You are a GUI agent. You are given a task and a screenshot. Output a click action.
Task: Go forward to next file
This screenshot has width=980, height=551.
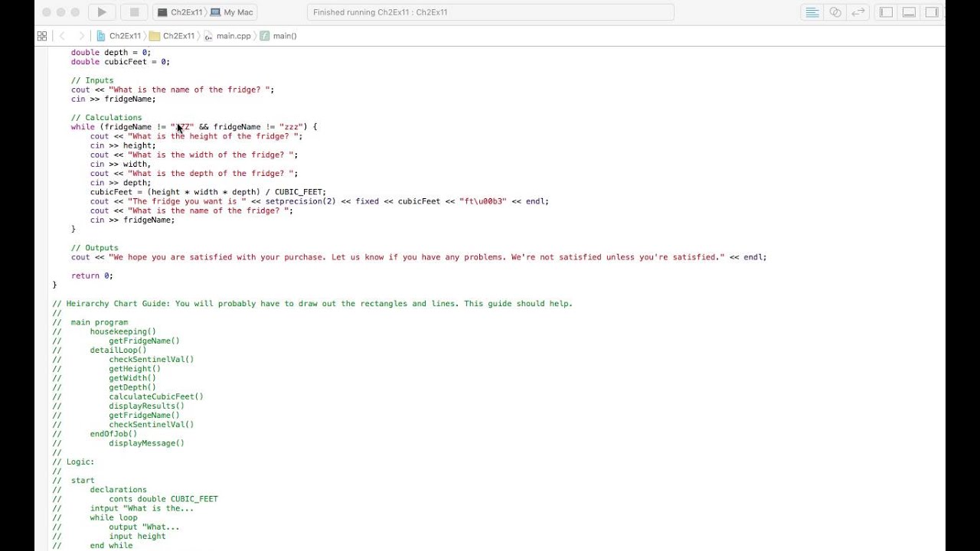tap(81, 36)
